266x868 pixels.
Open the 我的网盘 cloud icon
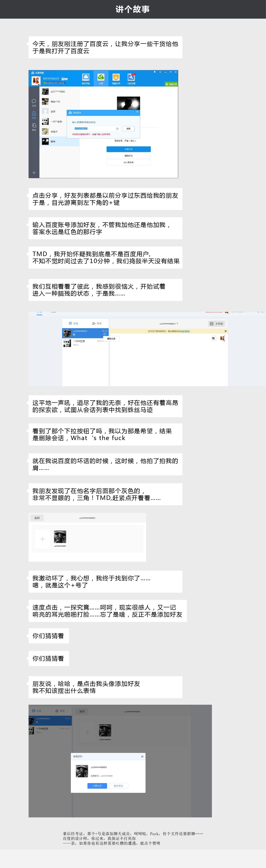(x=86, y=77)
